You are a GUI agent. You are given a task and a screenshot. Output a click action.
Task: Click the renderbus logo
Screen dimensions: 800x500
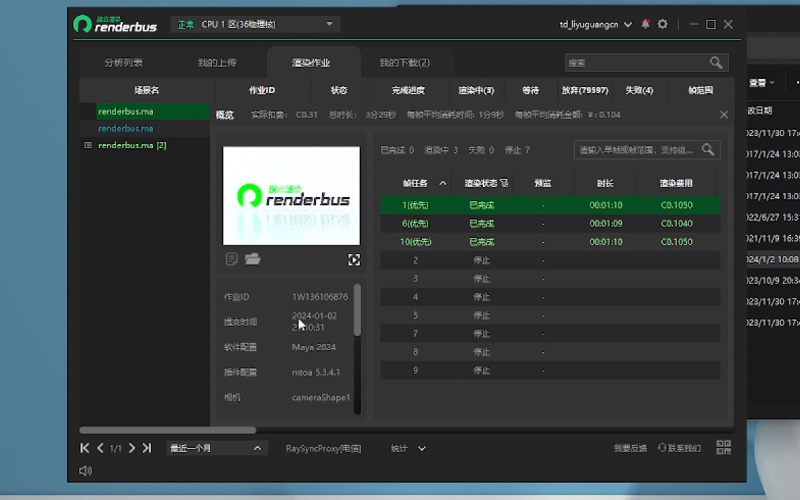(x=115, y=24)
